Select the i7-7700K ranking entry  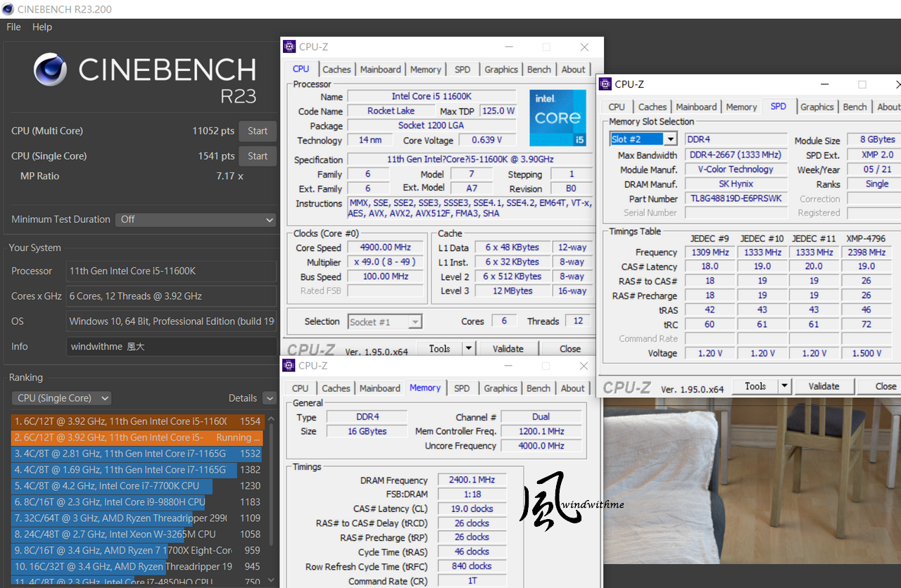point(137,486)
